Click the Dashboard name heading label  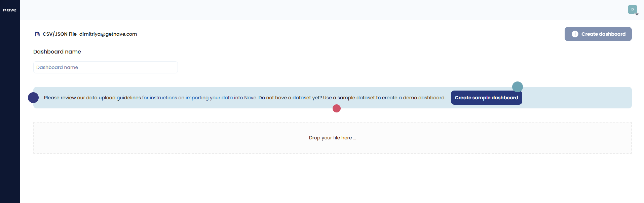point(57,52)
